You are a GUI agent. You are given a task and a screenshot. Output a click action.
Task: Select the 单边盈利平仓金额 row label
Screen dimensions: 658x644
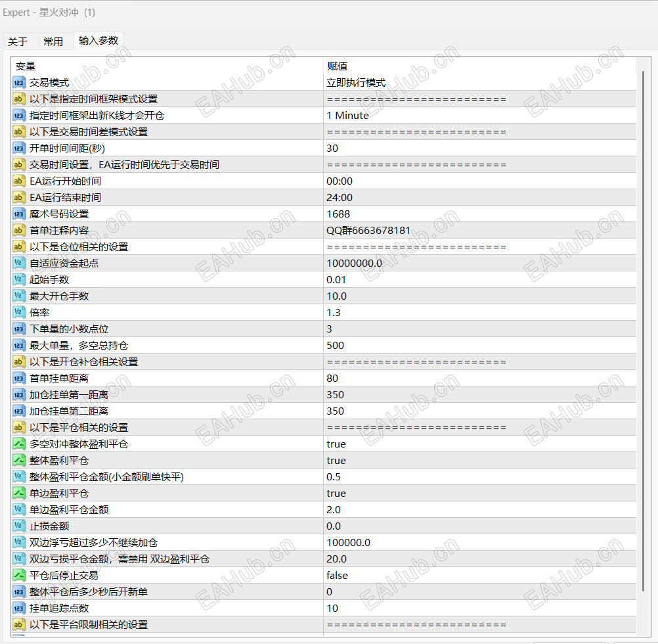click(x=69, y=510)
